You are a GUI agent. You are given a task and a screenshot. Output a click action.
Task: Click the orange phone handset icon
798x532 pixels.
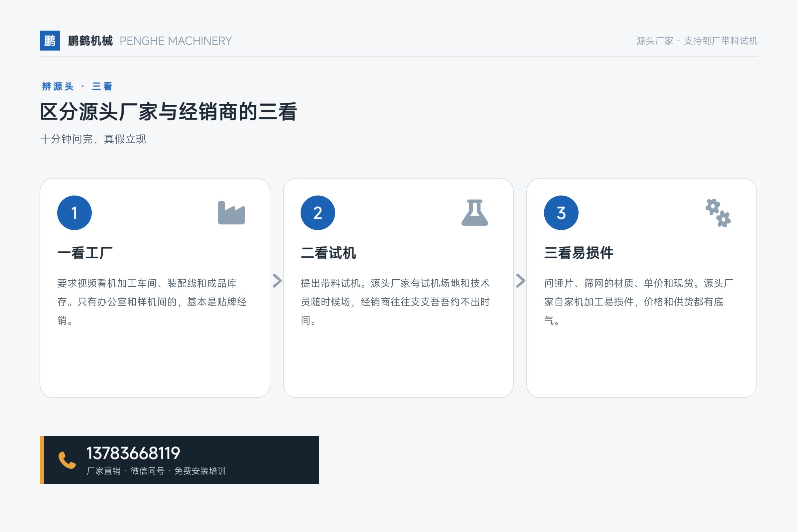67,460
